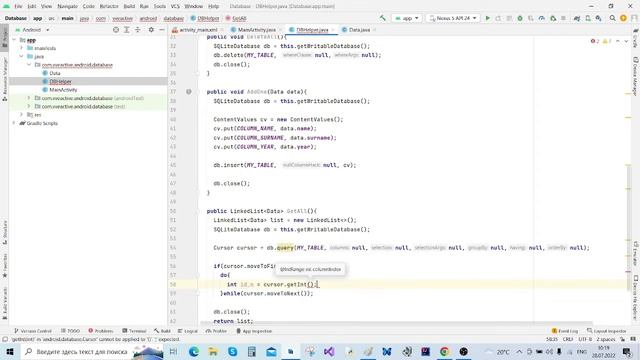Go to previous highlighted error arrow
The image size is (640, 360).
(x=618, y=41)
